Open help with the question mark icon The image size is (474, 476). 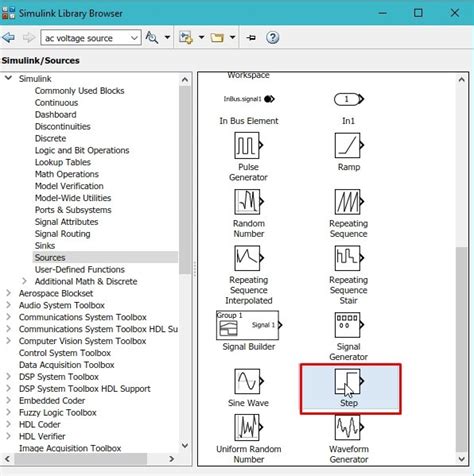point(272,37)
